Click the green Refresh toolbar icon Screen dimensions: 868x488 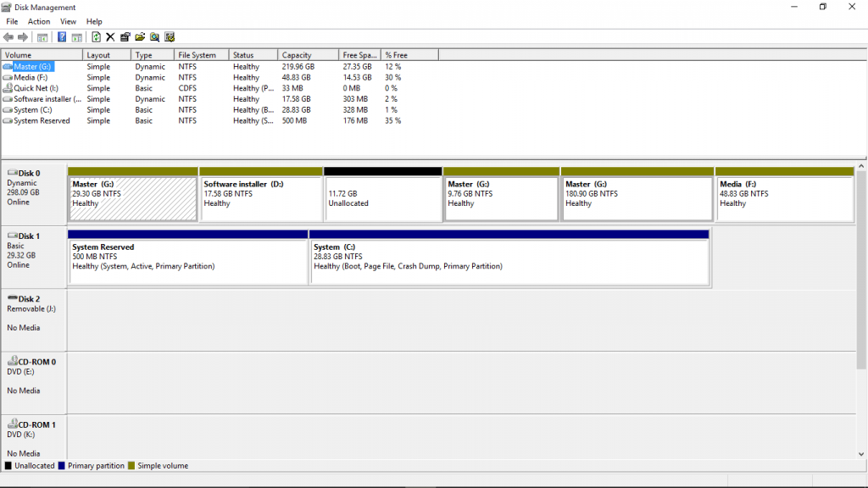[x=96, y=37]
